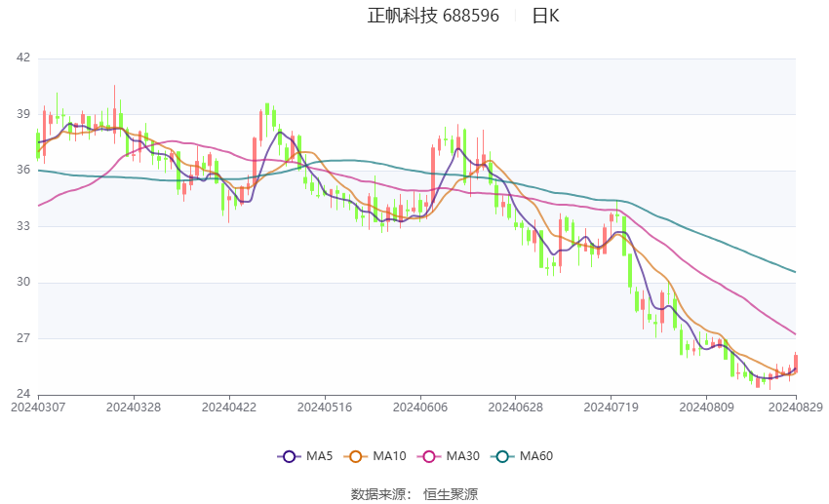This screenshot has height=504, width=829.
Task: Click the purple MA5 legend marker circle
Action: (289, 456)
